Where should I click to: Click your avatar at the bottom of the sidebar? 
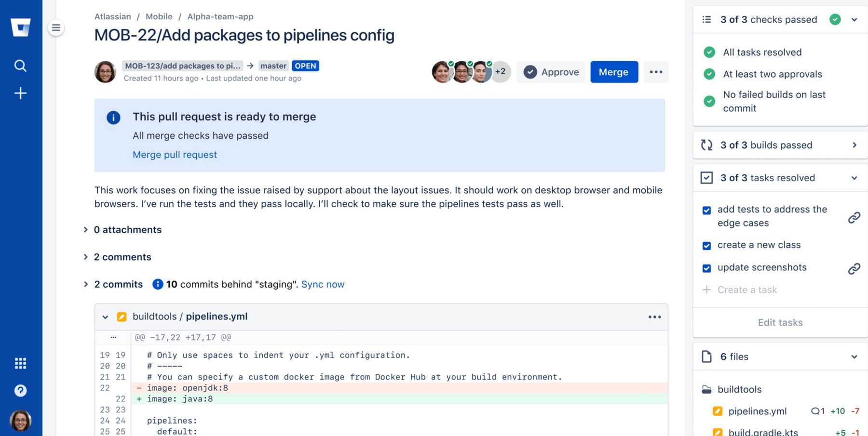coord(20,420)
